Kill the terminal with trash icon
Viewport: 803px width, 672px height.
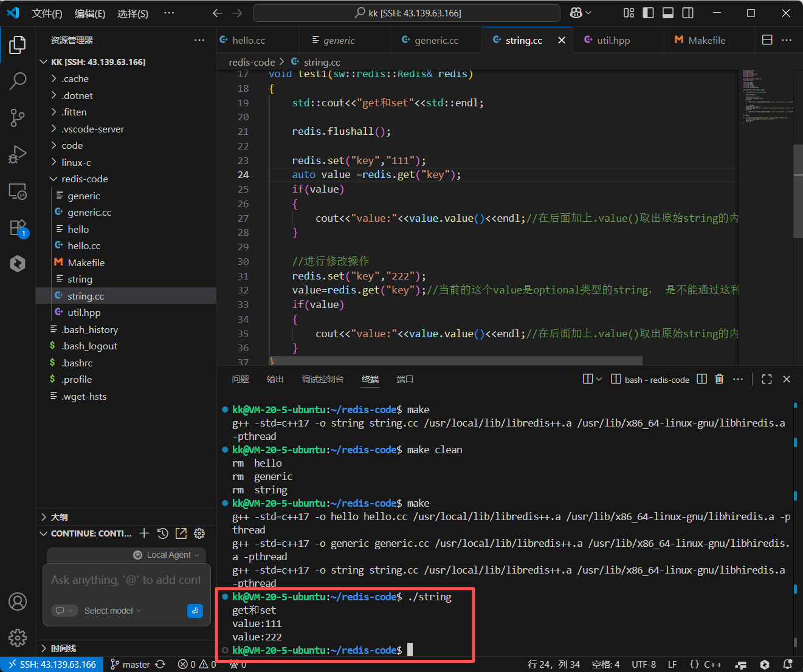[x=720, y=379]
